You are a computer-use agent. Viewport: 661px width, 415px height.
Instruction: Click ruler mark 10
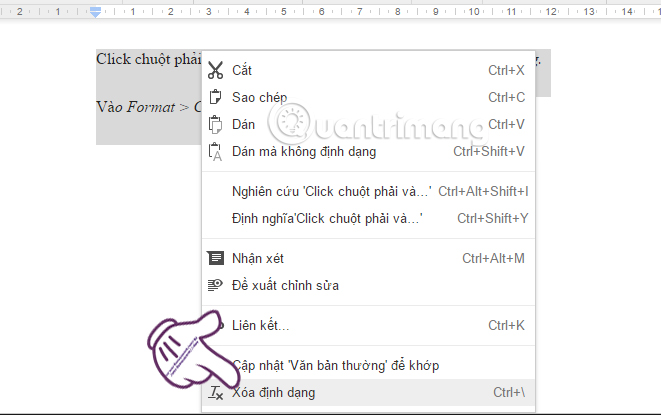click(x=474, y=12)
